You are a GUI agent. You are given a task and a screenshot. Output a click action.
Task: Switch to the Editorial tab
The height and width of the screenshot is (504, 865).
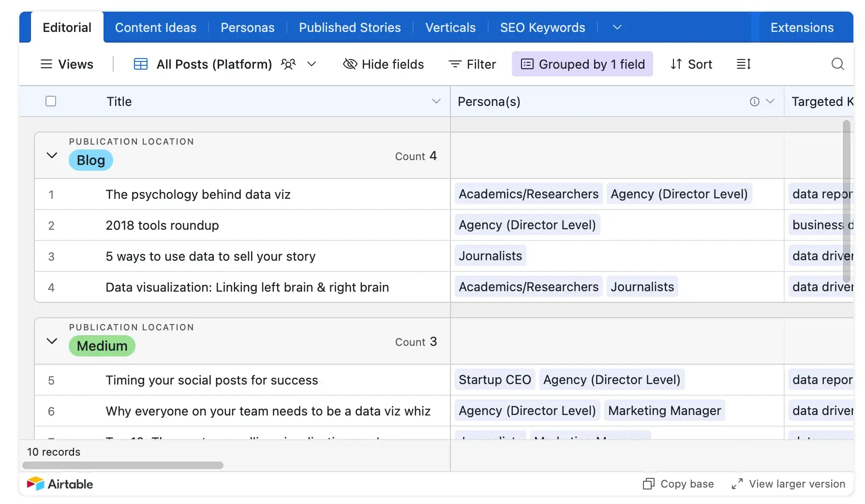tap(67, 28)
